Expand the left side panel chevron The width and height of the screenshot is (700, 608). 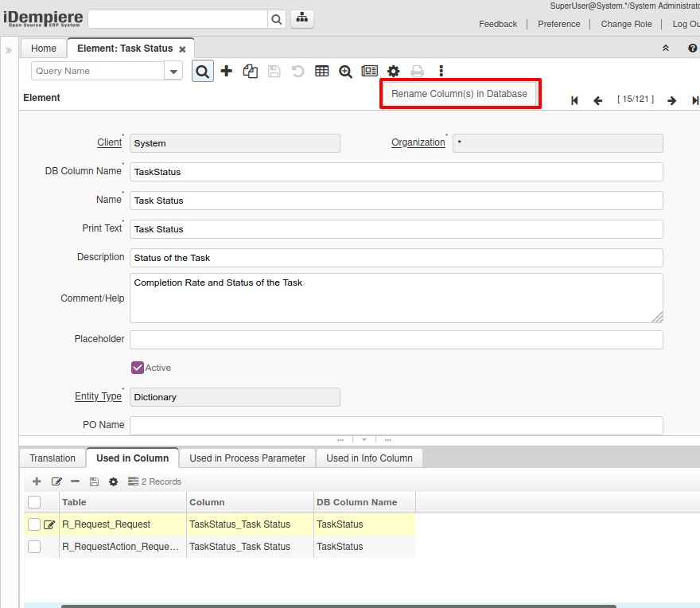tap(9, 49)
